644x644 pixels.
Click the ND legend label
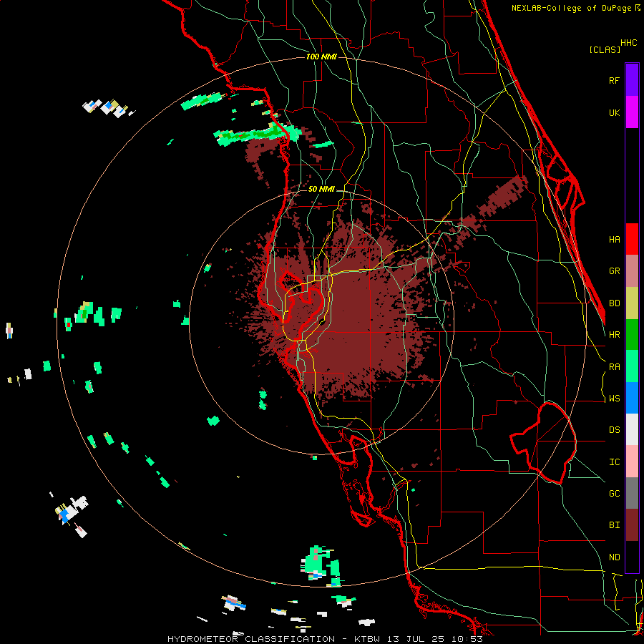[x=614, y=557]
